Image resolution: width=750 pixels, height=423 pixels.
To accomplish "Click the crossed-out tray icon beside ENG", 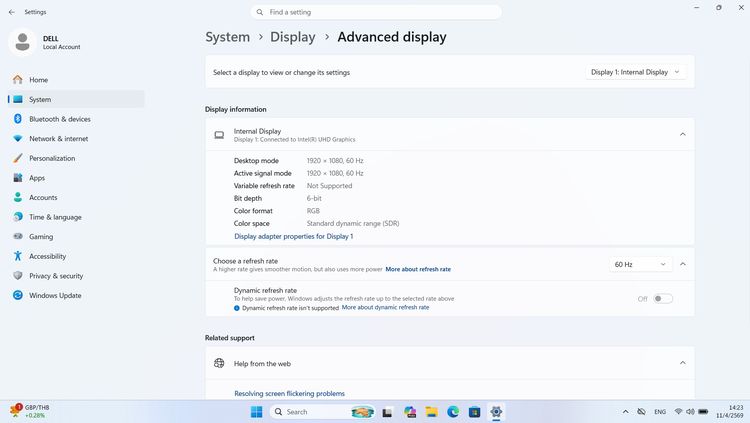I will click(642, 412).
